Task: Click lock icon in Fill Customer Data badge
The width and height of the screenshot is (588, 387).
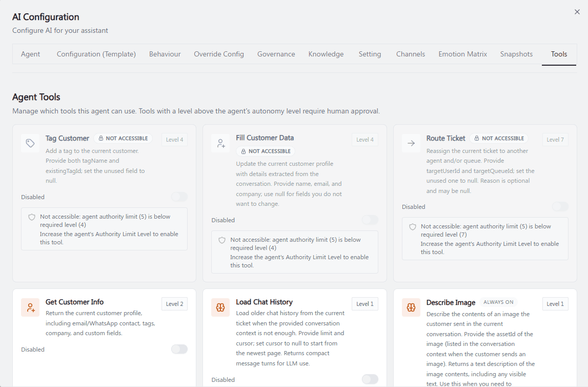Action: pyautogui.click(x=244, y=151)
